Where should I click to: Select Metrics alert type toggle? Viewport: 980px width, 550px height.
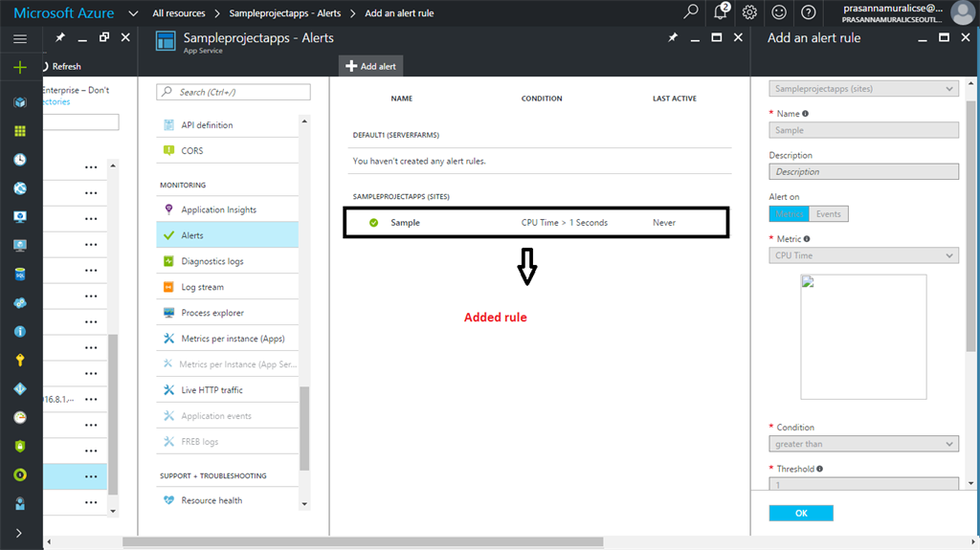[789, 213]
